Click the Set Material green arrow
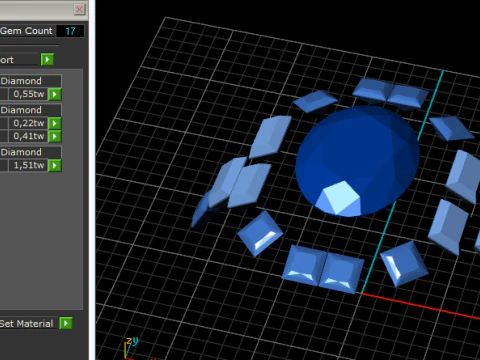The height and width of the screenshot is (360, 480). pos(66,323)
